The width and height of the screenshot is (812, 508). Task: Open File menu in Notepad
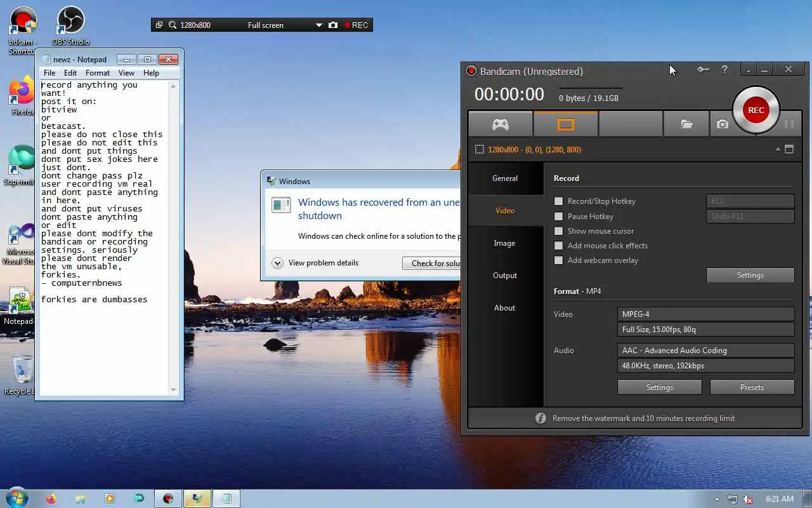(49, 73)
